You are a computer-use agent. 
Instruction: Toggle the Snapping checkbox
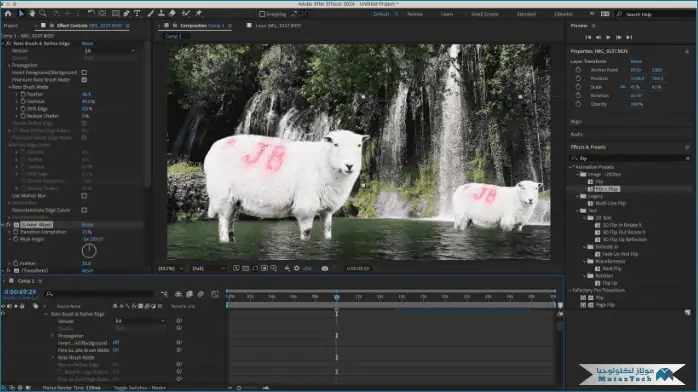262,14
